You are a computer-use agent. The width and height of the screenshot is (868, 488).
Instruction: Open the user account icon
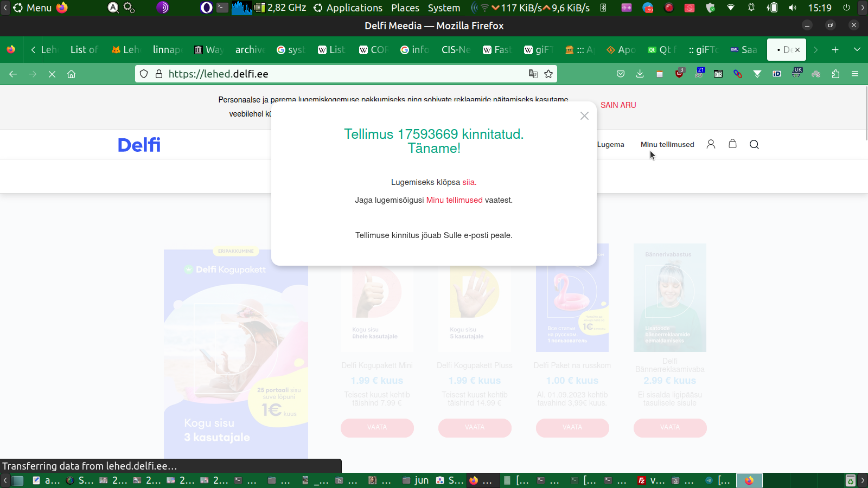pos(711,144)
